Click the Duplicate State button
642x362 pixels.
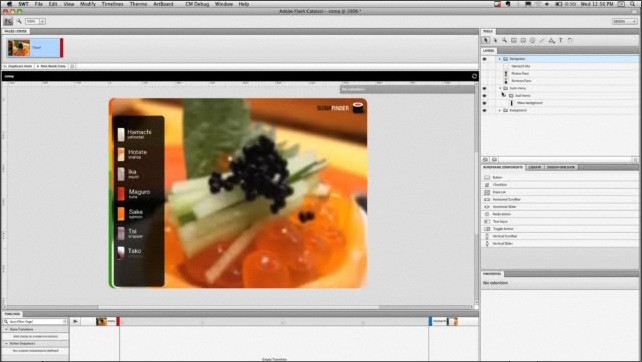coord(18,66)
